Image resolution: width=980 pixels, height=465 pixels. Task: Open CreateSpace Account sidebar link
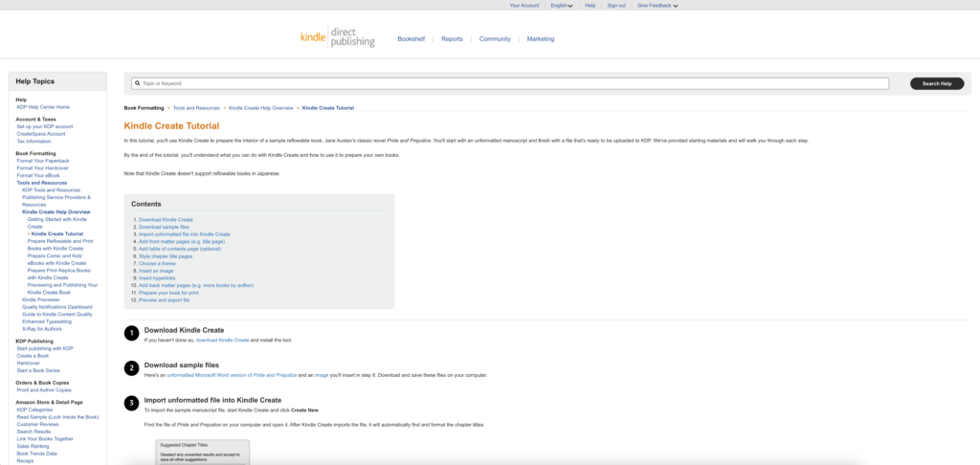[40, 134]
